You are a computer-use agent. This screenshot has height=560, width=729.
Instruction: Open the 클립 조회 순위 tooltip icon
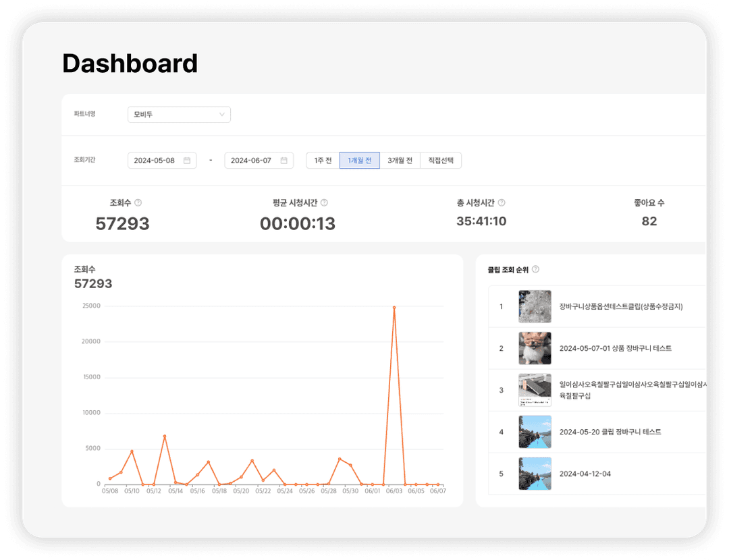coord(535,269)
